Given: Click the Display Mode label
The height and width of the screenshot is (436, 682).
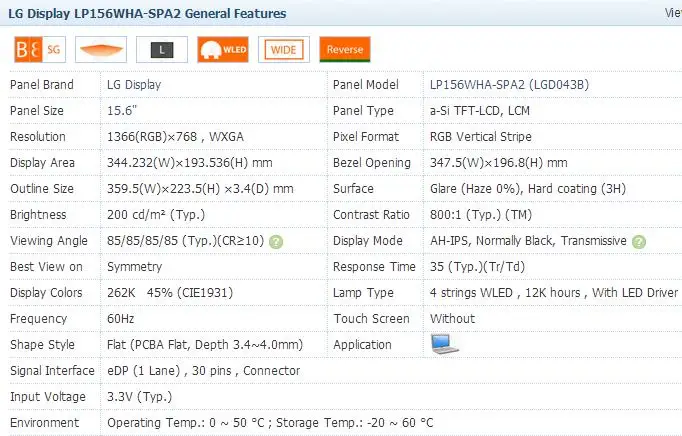Looking at the screenshot, I should [368, 241].
